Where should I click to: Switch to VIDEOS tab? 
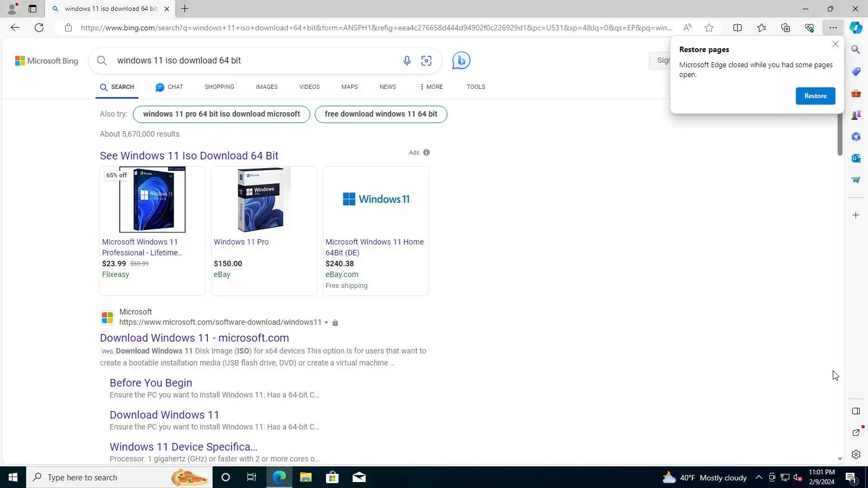[309, 87]
